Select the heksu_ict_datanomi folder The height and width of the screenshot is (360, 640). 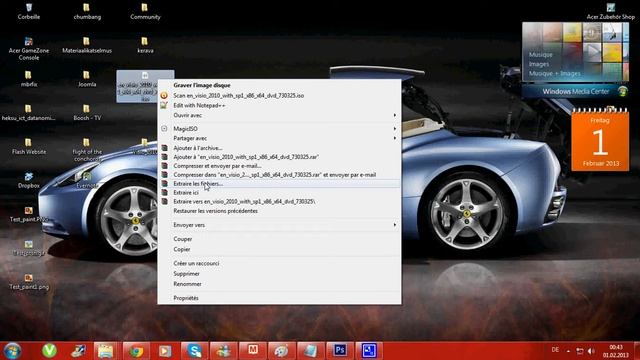[29, 113]
